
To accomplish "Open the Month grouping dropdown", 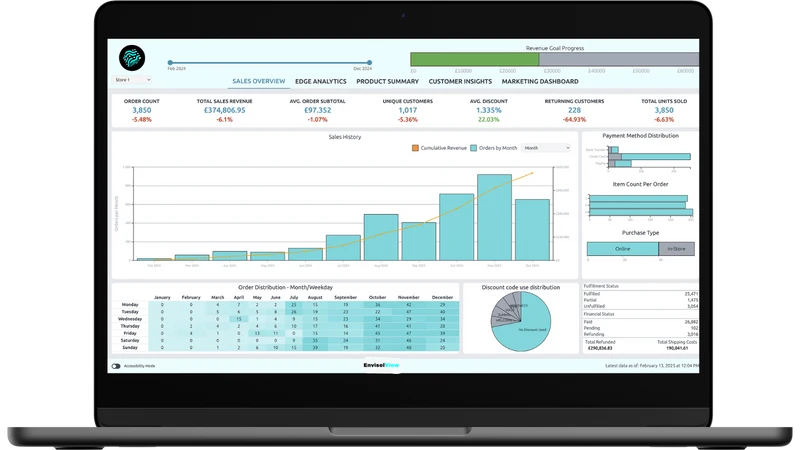I will pyautogui.click(x=546, y=148).
